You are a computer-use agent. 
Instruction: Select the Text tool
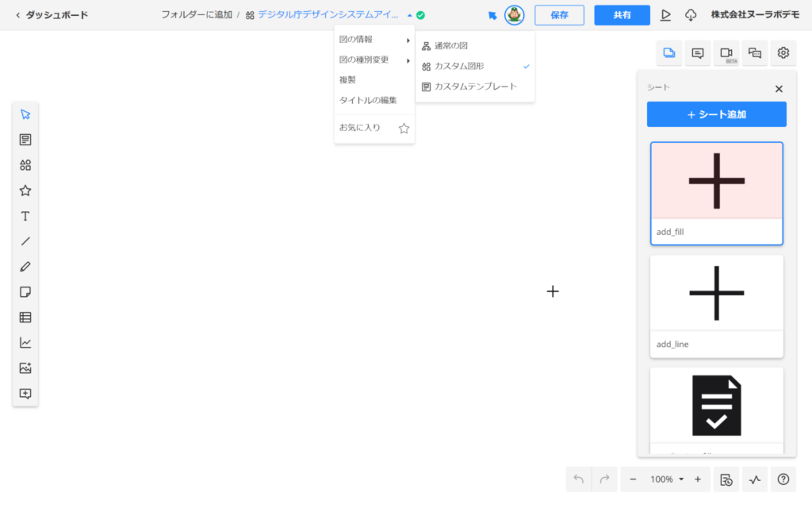tap(25, 216)
